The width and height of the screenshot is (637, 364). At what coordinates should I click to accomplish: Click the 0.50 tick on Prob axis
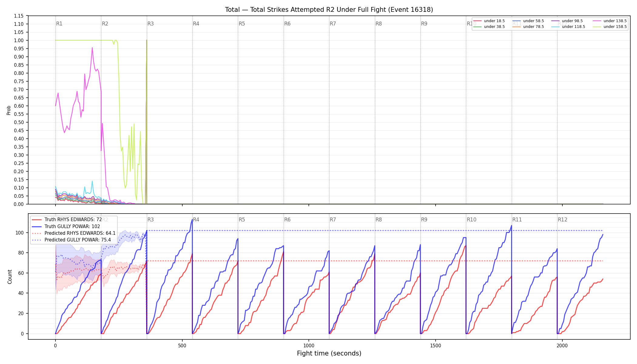click(19, 122)
